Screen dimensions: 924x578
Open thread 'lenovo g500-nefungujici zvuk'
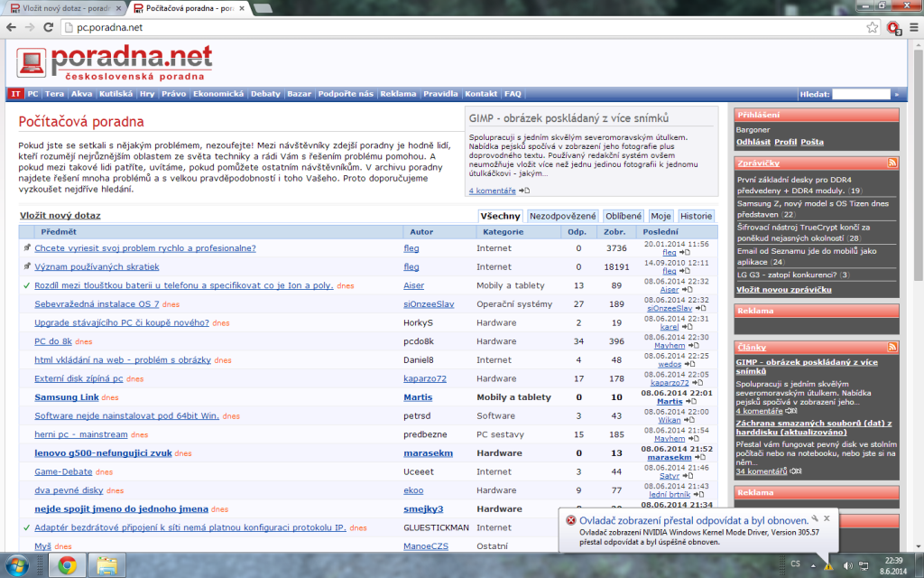pyautogui.click(x=103, y=453)
